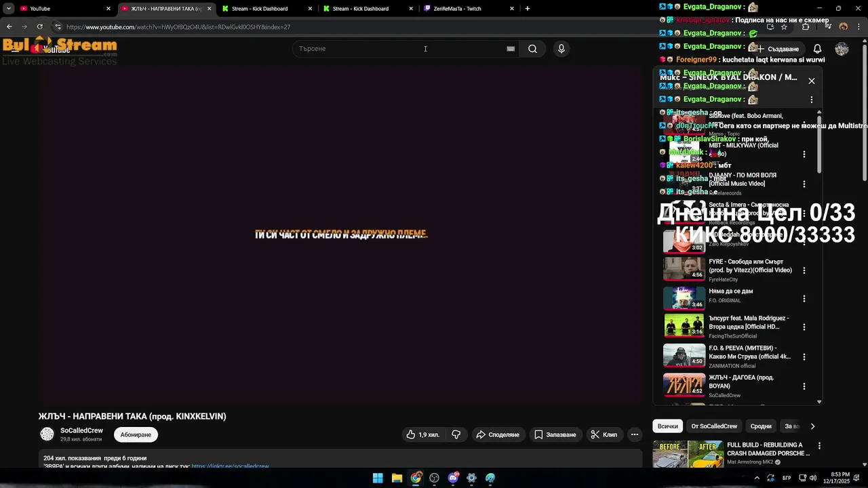Open options for FULL BUILD Porsche recommendation

tap(819, 446)
